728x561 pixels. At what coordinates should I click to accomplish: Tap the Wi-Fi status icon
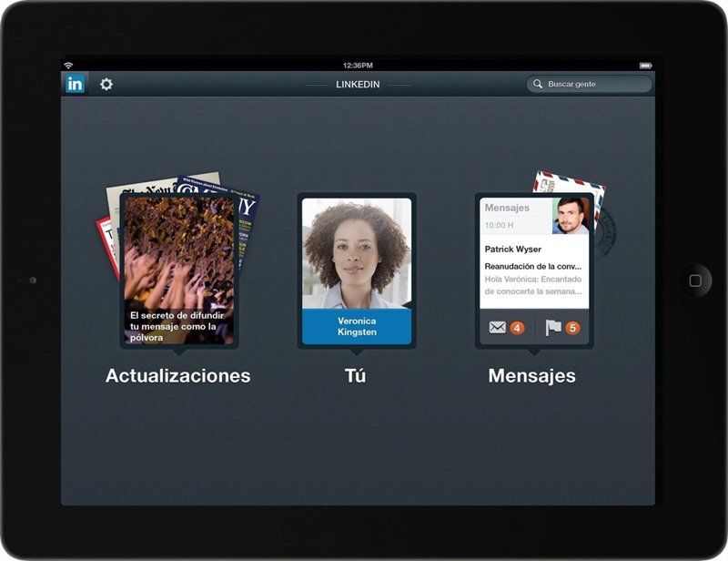click(67, 66)
